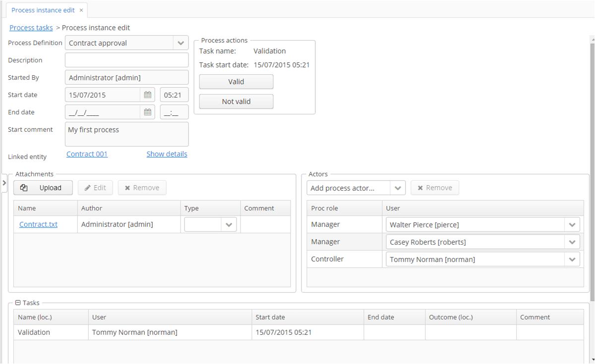Click the Show details link

[x=167, y=154]
